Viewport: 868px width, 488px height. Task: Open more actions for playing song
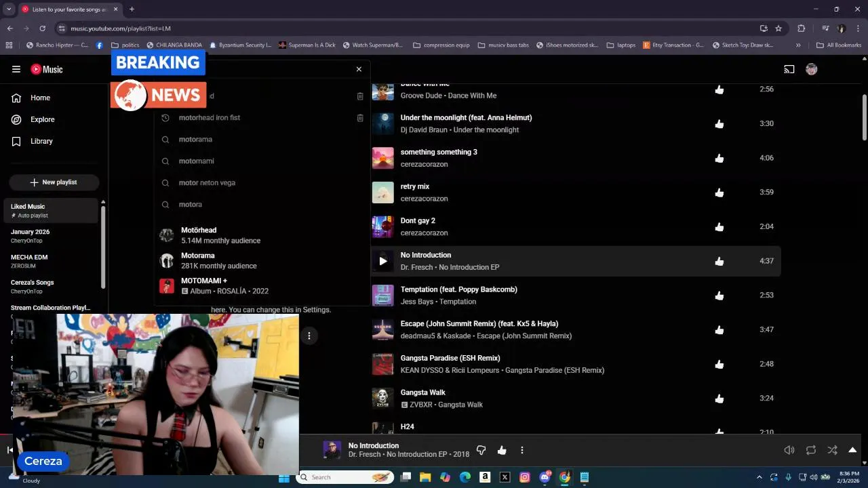coord(521,450)
